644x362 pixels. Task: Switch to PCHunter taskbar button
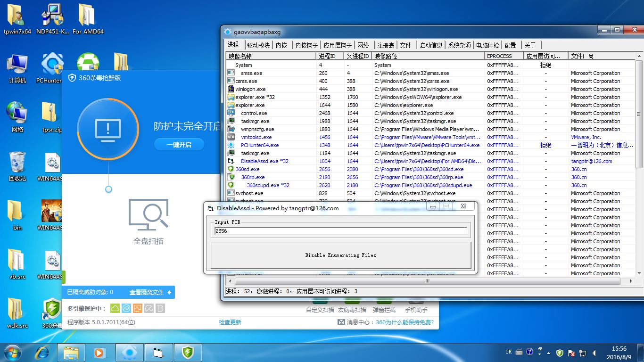pyautogui.click(x=130, y=352)
